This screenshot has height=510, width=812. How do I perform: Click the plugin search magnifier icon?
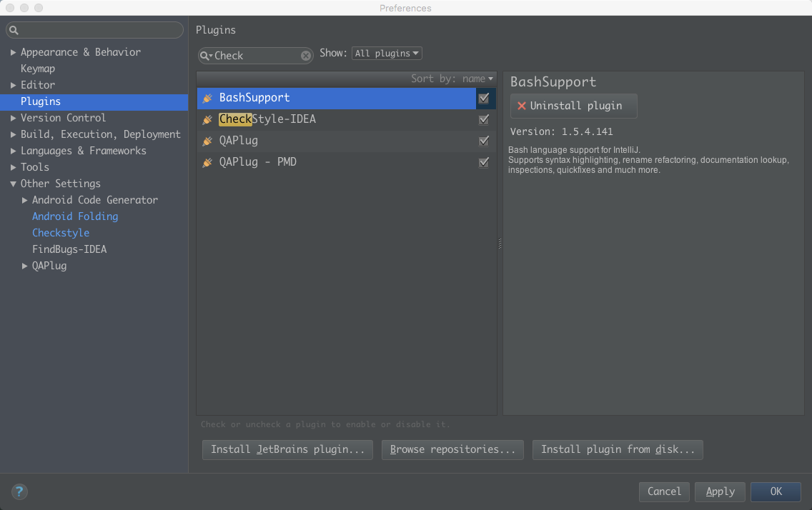[206, 56]
